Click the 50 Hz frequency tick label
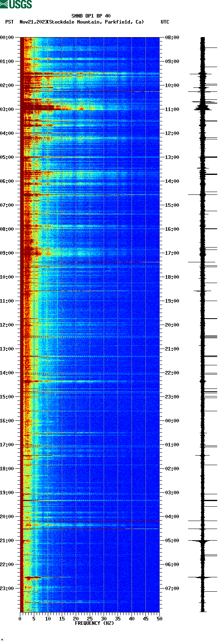 coord(159,619)
